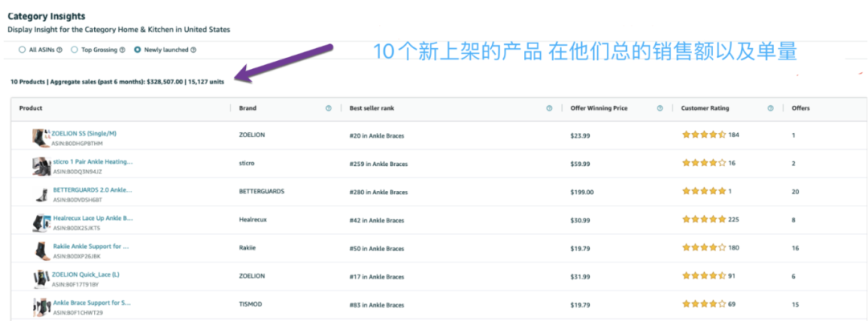Open Healrecux Lace Up Ankle product link
The height and width of the screenshot is (321, 868).
93,217
